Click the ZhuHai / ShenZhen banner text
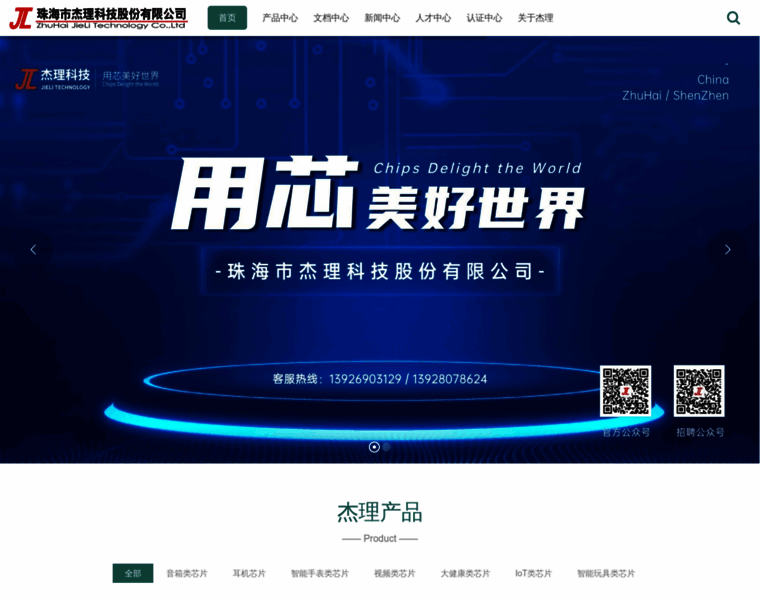Screen dimensions: 760x600 pos(675,95)
